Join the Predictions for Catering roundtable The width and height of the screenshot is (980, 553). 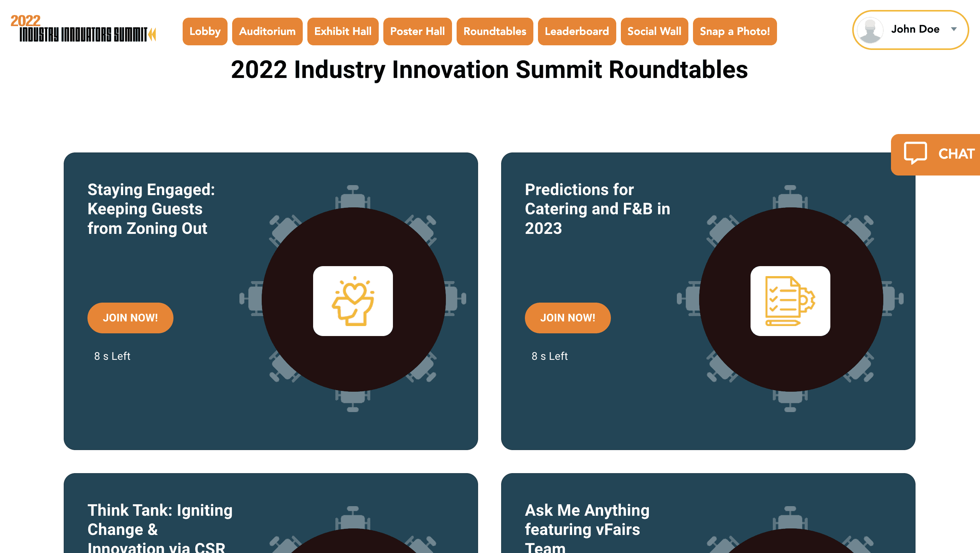click(568, 318)
